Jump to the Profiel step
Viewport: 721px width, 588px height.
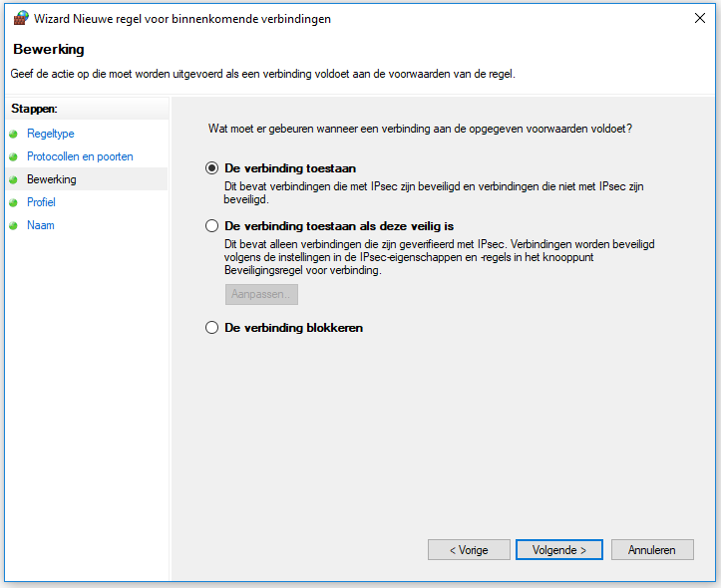coord(41,202)
